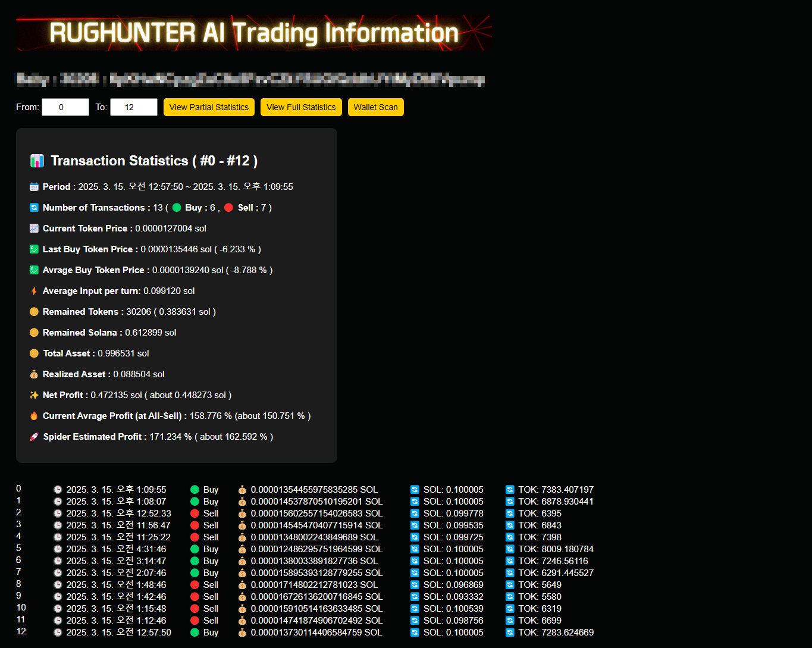This screenshot has width=812, height=648.
Task: Click the rocket icon beside Spider Estimated Profit
Action: pos(34,437)
